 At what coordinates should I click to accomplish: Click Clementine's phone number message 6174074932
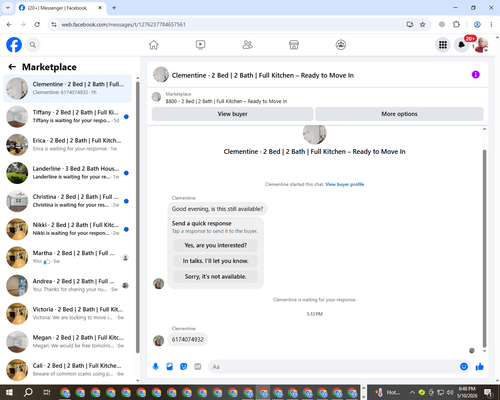[x=188, y=339]
